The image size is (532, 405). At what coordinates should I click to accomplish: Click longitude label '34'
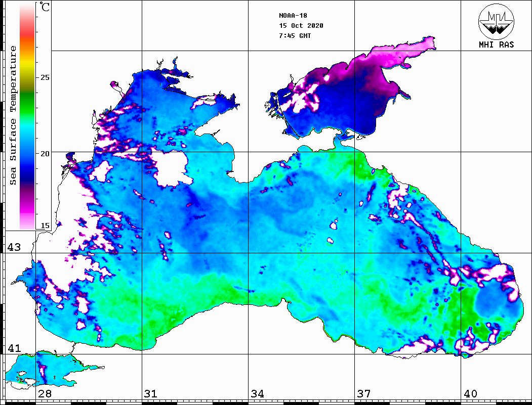pos(257,394)
